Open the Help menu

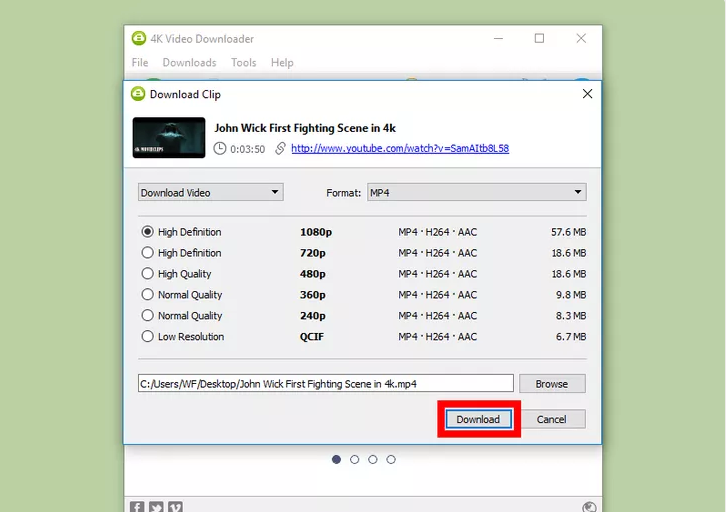tap(282, 62)
